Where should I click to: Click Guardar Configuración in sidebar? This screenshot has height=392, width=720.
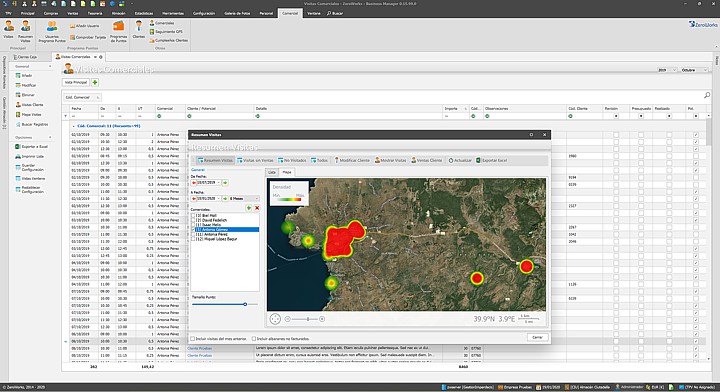pyautogui.click(x=29, y=167)
